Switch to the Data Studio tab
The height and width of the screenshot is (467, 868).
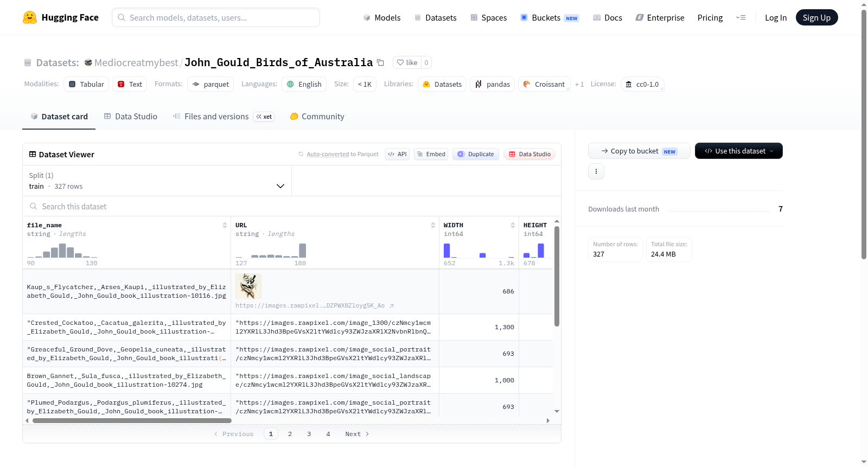[131, 116]
